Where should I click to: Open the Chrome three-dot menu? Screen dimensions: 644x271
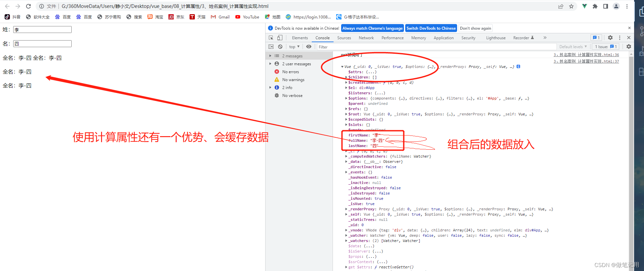click(x=627, y=6)
